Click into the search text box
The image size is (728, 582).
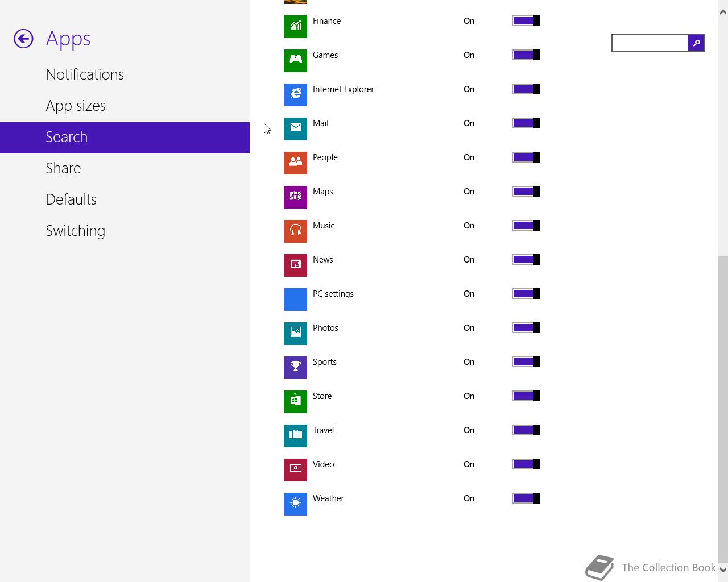[x=650, y=43]
